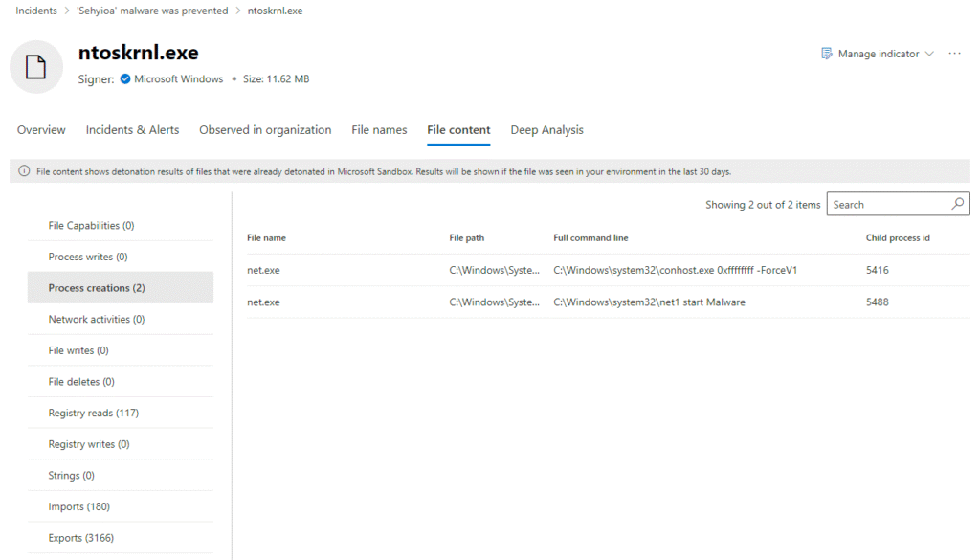Click the net1 start Malware command line
980x560 pixels.
click(x=649, y=302)
